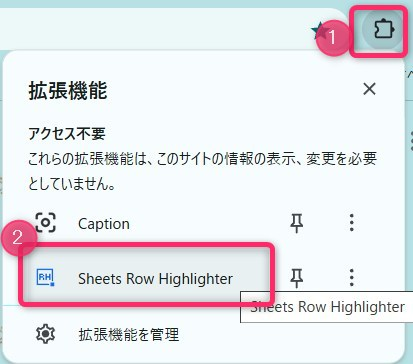Open Caption's three-dot more options menu
Image resolution: width=413 pixels, height=364 pixels.
pos(351,223)
